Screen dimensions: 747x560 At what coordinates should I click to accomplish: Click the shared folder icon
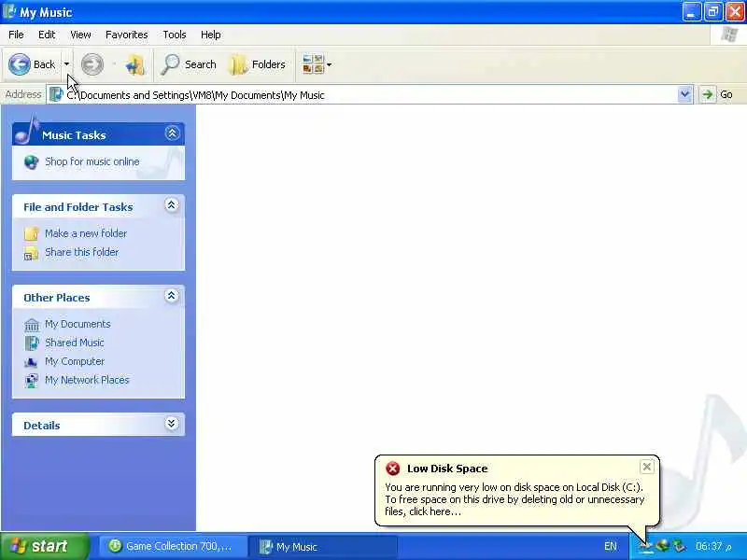[x=31, y=253]
